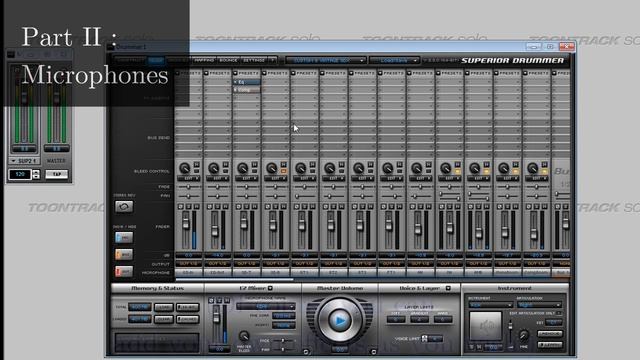Expand the EZ Mixer panel arrow
The image size is (640, 360).
tap(270, 288)
